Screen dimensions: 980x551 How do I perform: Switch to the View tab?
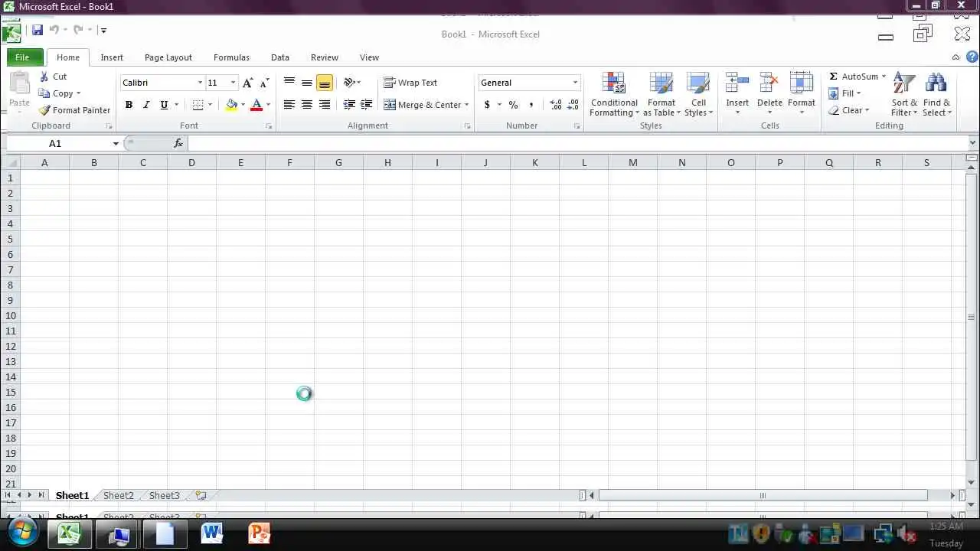tap(369, 57)
